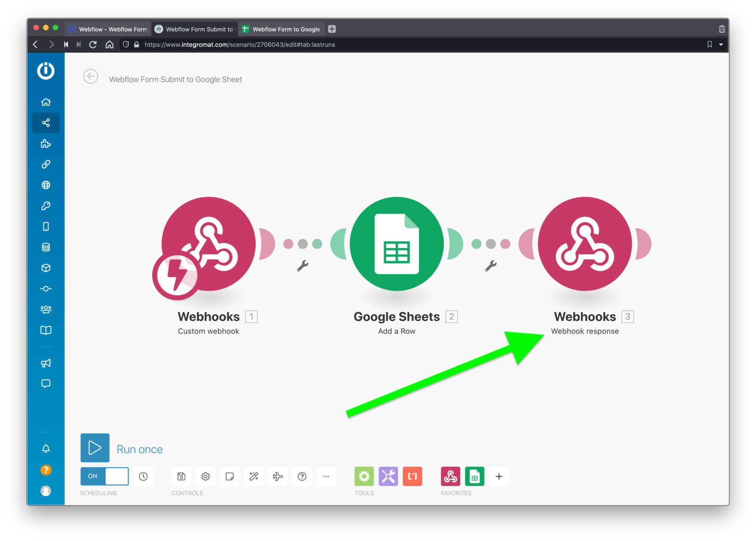Click the Run once label
This screenshot has width=756, height=541.
coord(139,449)
